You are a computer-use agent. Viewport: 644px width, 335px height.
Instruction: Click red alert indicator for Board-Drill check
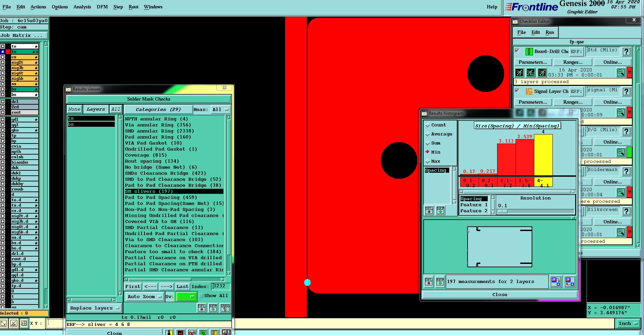(x=630, y=72)
